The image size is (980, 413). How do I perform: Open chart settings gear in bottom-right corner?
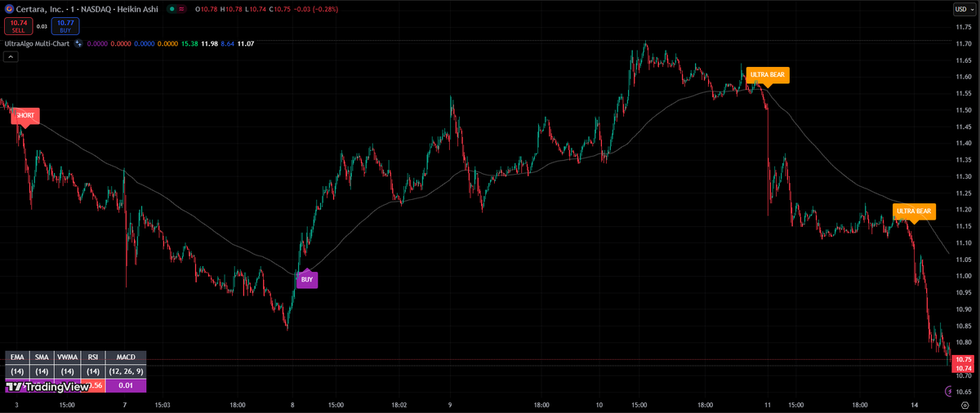(x=964, y=404)
